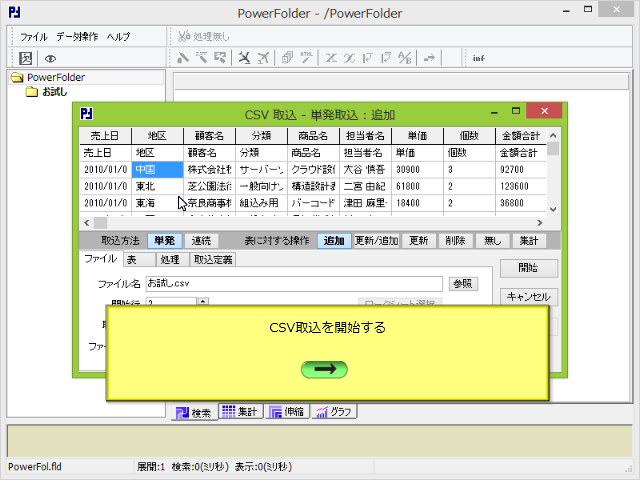640x480 pixels.
Task: Click the greyed airplane export icon
Action: (263, 58)
